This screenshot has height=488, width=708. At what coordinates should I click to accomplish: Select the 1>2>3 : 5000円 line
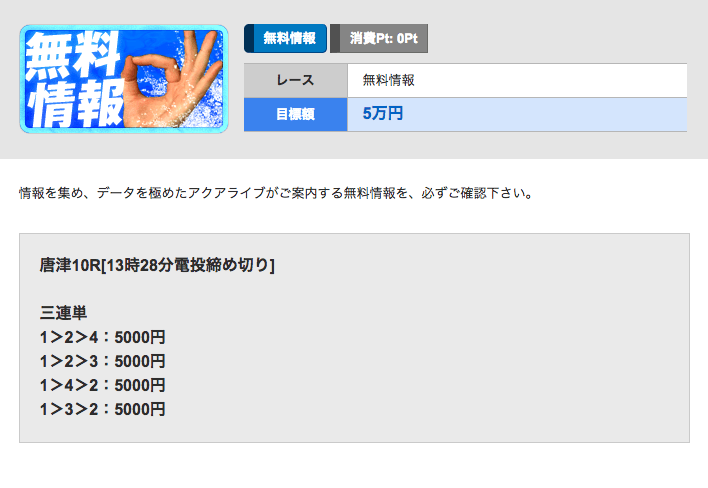point(102,361)
